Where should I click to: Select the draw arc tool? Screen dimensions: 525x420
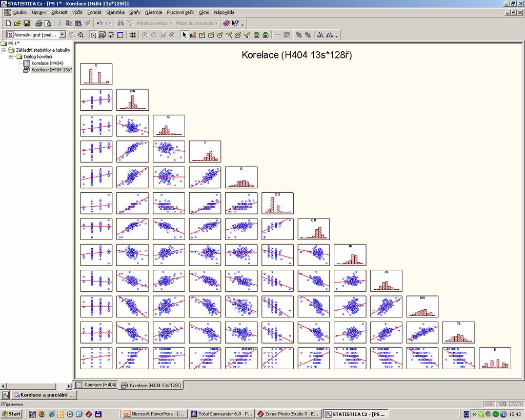[x=229, y=35]
